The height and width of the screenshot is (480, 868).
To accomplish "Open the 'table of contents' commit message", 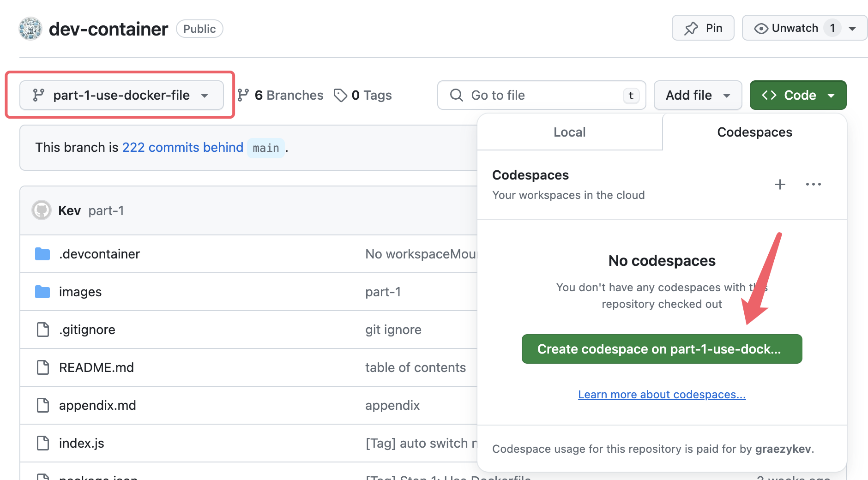I will 416,367.
